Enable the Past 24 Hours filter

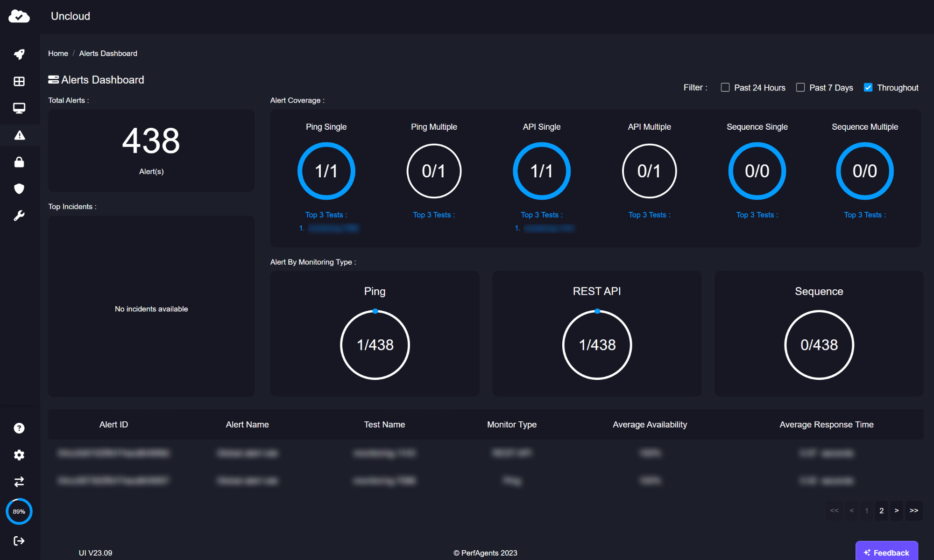coord(725,87)
